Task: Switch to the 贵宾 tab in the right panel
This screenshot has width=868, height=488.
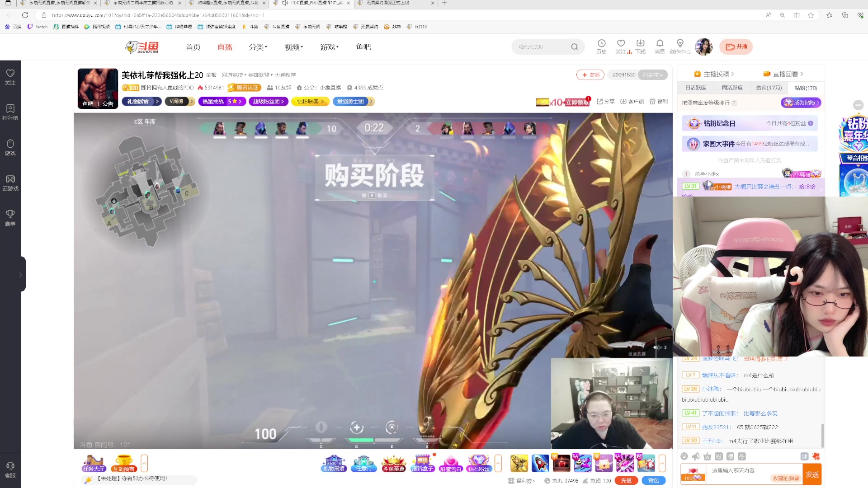Action: (769, 88)
